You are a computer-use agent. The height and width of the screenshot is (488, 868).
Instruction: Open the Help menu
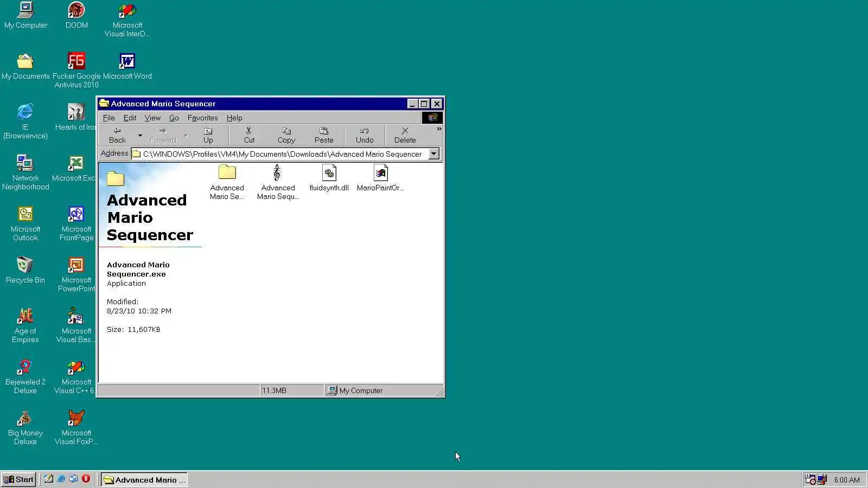coord(234,118)
